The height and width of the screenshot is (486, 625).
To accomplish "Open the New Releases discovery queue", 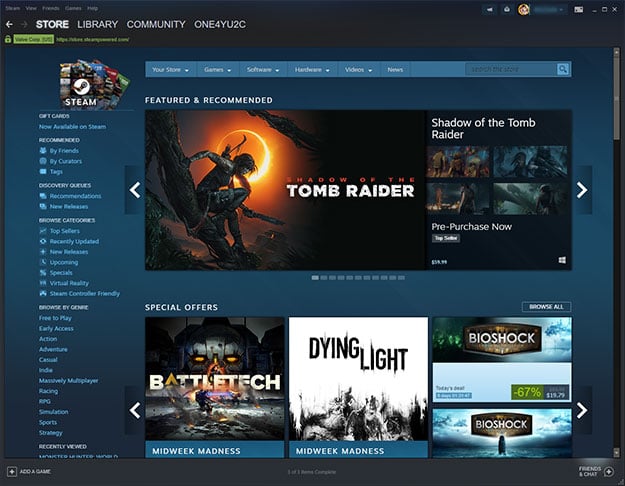I will 69,207.
